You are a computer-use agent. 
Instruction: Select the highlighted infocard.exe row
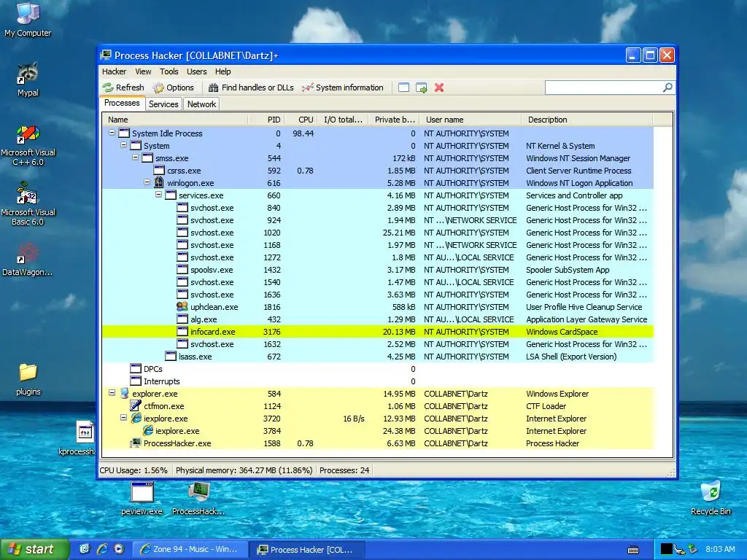[378, 332]
